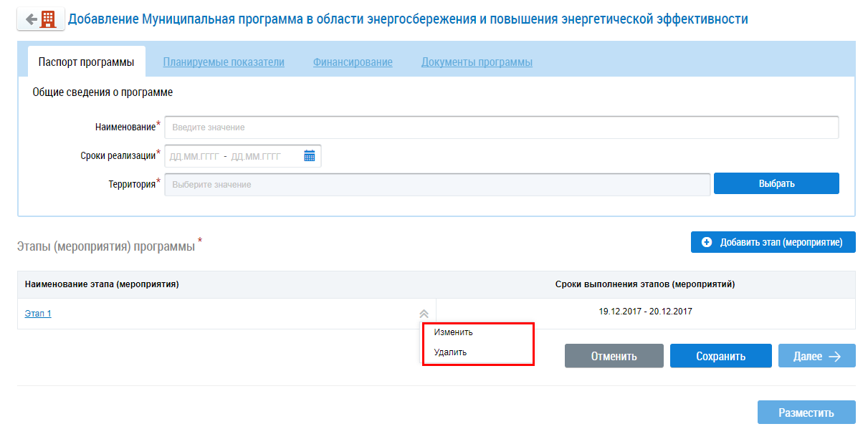Click the plus icon on Добавить этап
The height and width of the screenshot is (434, 868).
point(706,243)
